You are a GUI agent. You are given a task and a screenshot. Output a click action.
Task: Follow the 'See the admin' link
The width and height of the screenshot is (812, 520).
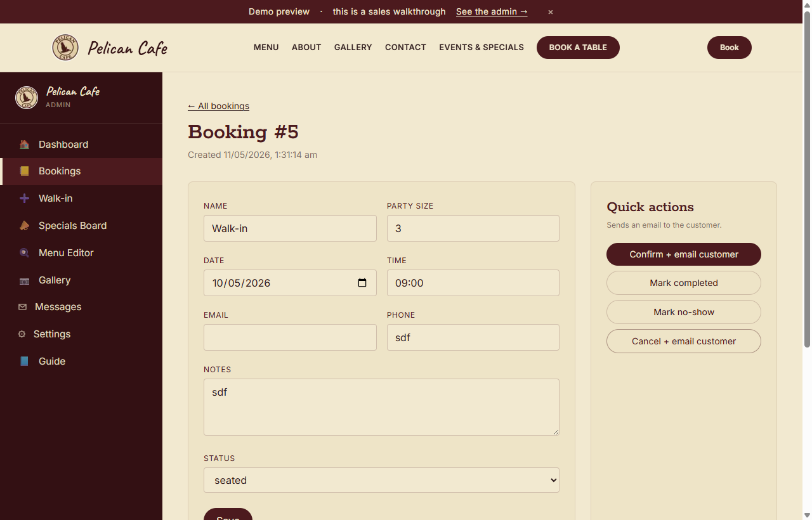coord(492,11)
